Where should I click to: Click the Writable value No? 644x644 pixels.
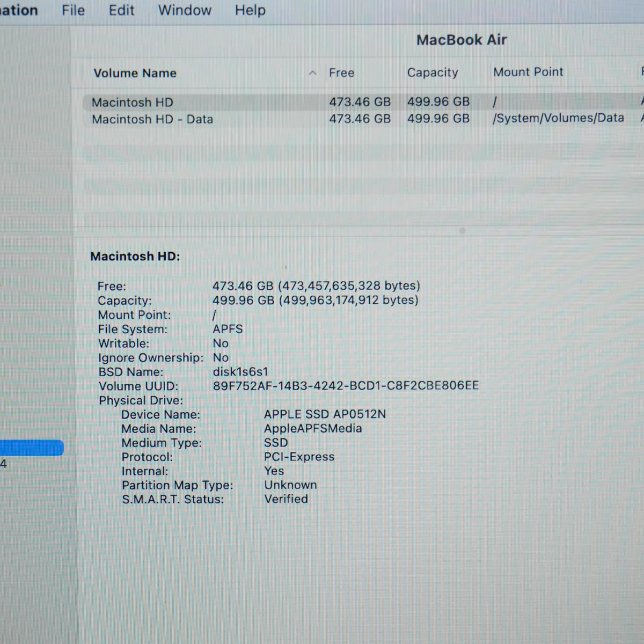(x=221, y=343)
